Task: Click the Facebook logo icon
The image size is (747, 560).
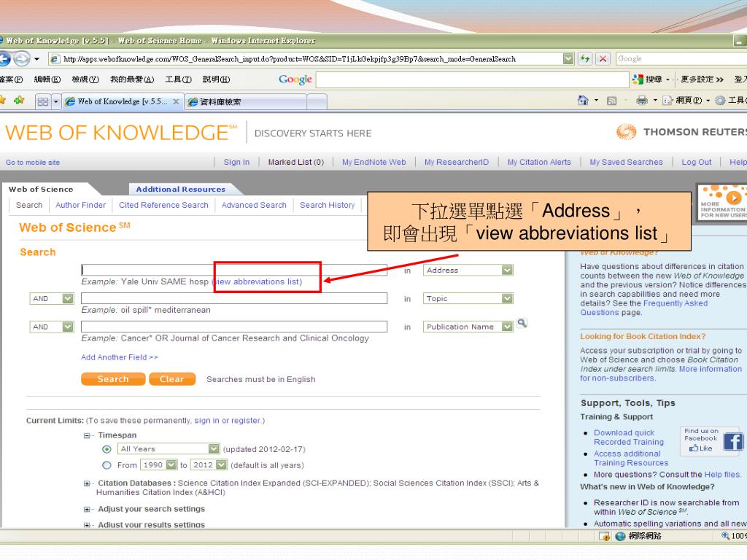Action: pyautogui.click(x=732, y=441)
